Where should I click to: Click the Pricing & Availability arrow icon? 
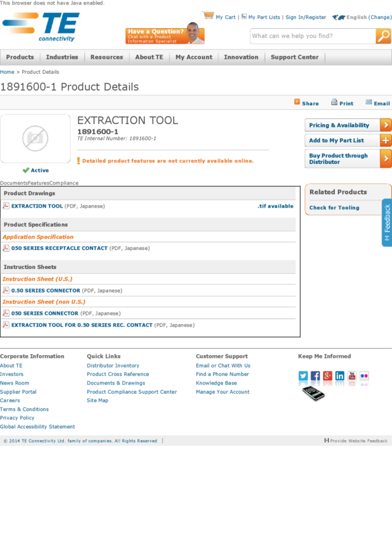point(386,125)
